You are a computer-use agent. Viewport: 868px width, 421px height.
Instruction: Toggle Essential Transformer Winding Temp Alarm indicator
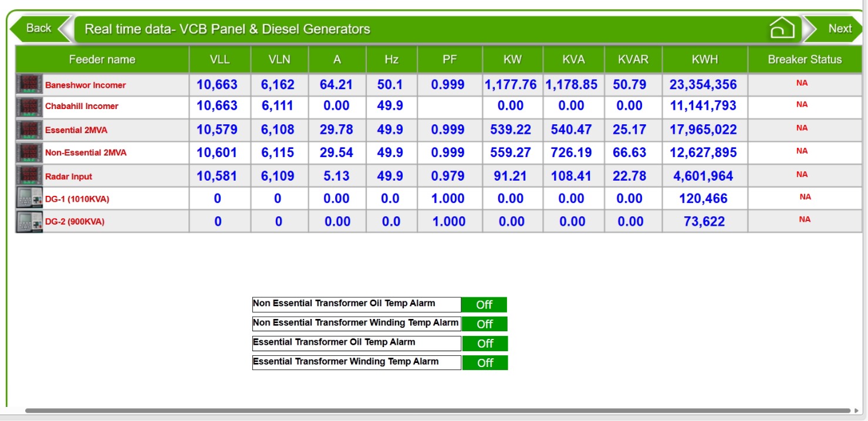point(484,363)
